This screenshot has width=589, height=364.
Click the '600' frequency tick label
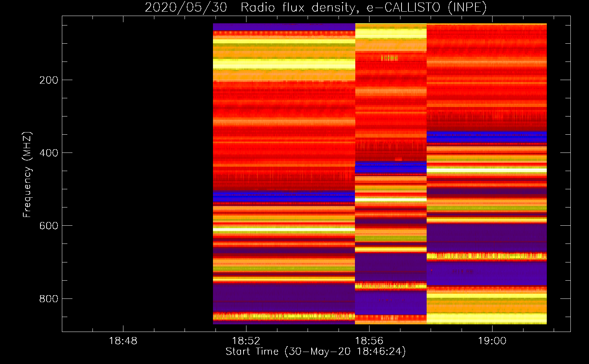[49, 226]
